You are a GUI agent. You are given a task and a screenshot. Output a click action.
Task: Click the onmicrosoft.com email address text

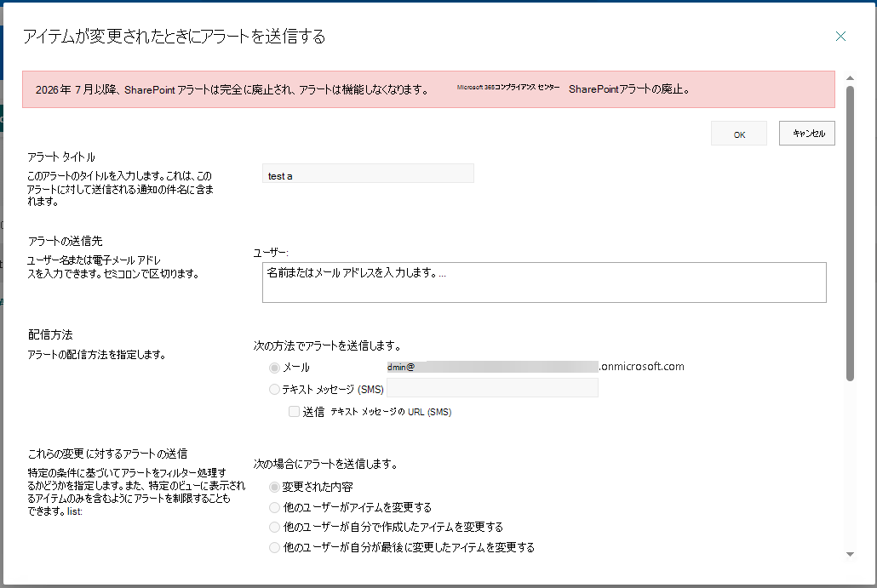[536, 367]
